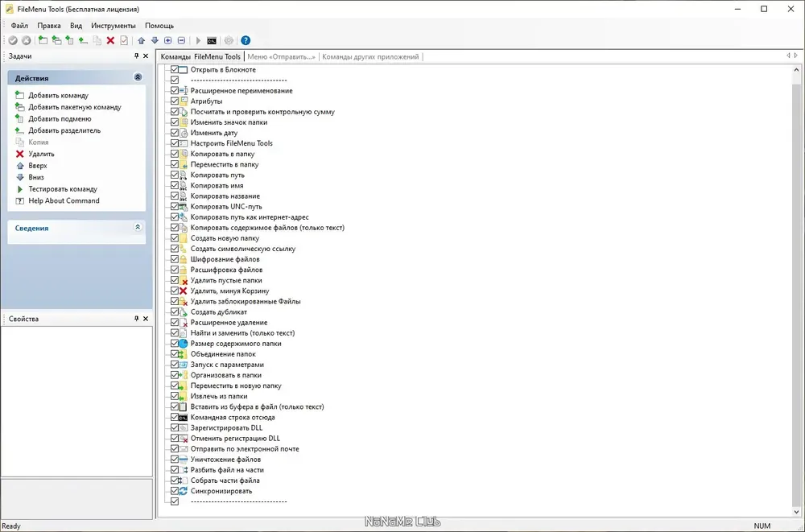
Task: Click the icon of Командная строка отсюда
Action: click(x=184, y=418)
